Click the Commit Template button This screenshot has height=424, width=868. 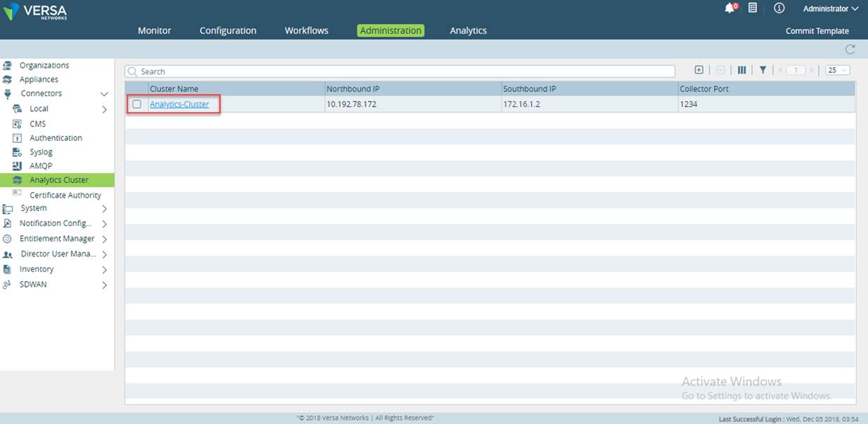click(817, 31)
